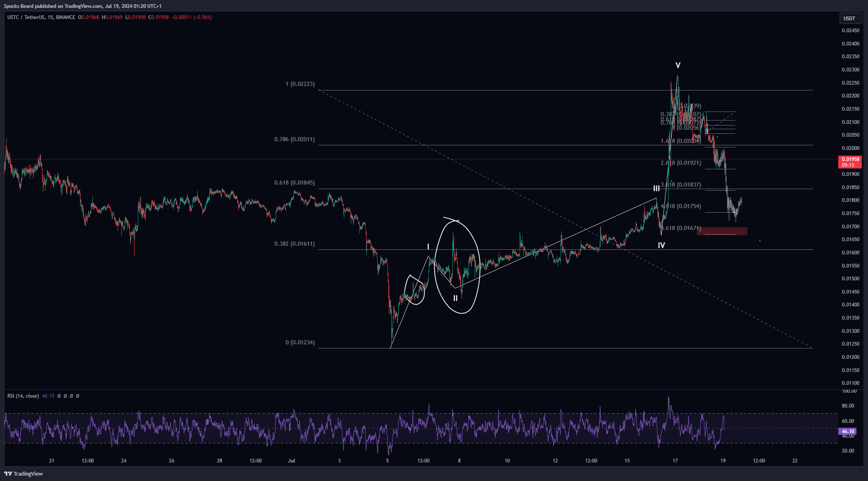This screenshot has height=481, width=868.
Task: Click the 3.618 (0.01837) extension label
Action: [x=681, y=185]
